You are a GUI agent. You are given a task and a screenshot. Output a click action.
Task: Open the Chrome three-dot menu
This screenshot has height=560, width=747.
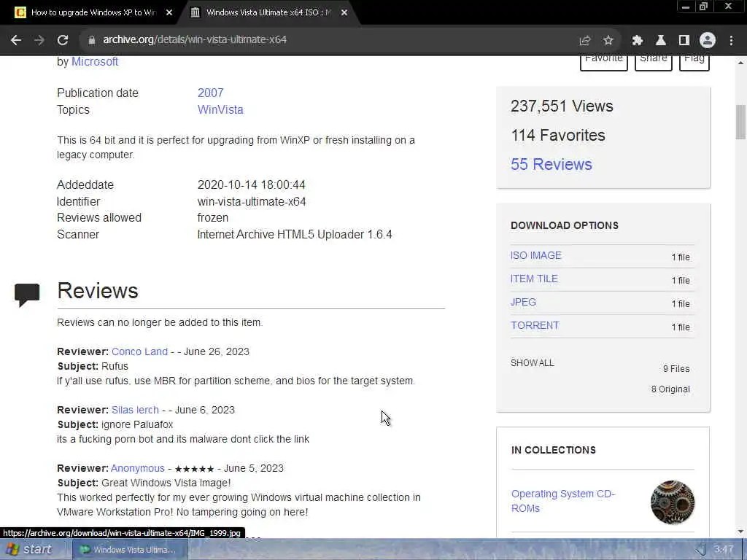tap(731, 40)
